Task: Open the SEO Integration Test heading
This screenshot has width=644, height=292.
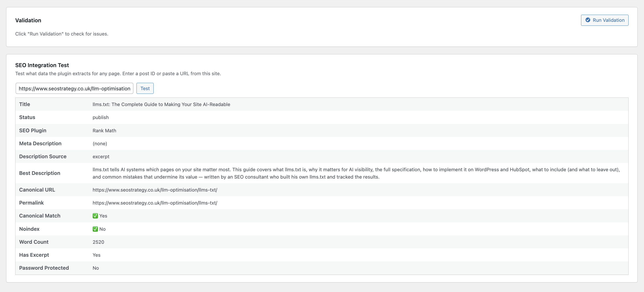Action: click(42, 65)
